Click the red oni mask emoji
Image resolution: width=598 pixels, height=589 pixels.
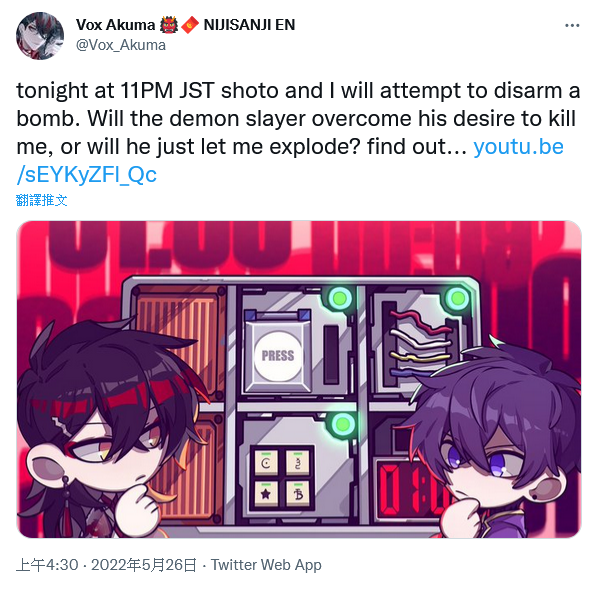coord(169,25)
